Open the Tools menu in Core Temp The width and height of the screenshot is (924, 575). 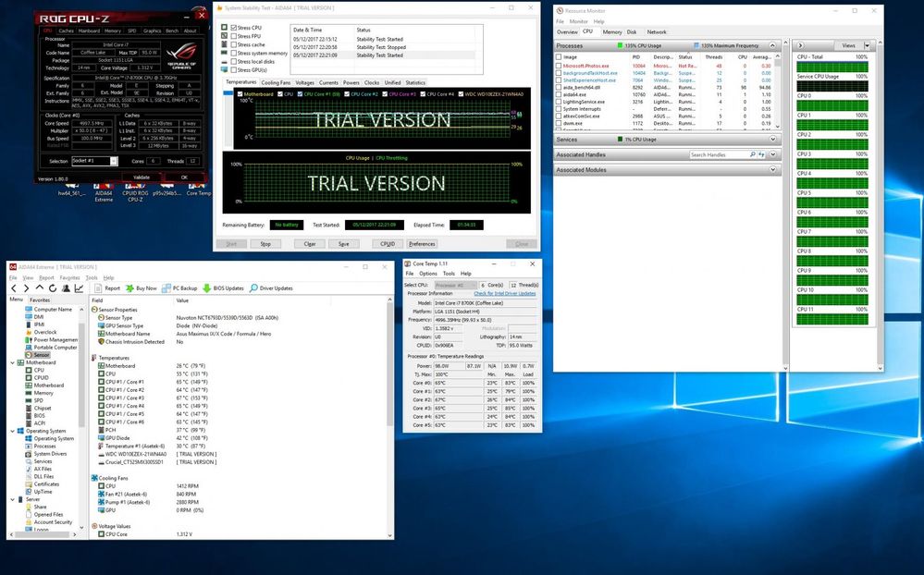(449, 274)
